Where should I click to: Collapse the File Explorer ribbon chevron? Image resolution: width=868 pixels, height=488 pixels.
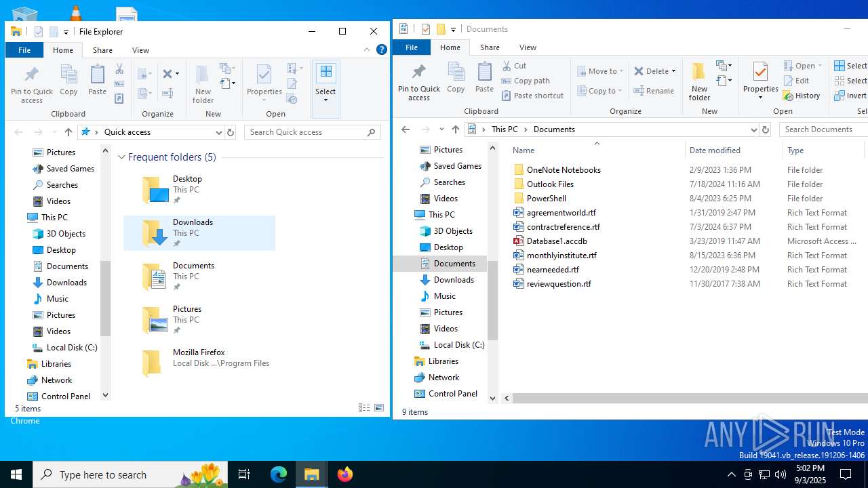point(367,49)
